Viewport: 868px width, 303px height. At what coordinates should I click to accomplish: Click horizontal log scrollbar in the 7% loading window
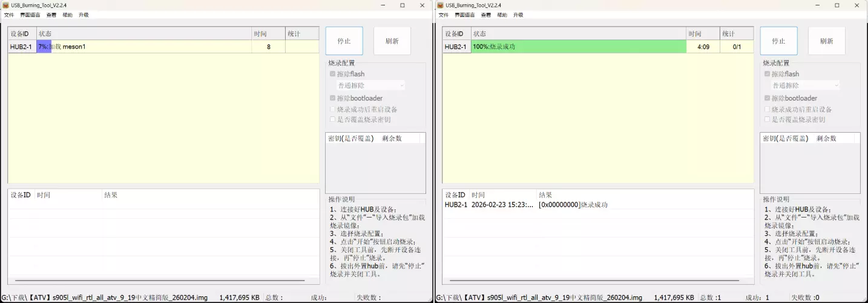pyautogui.click(x=160, y=281)
